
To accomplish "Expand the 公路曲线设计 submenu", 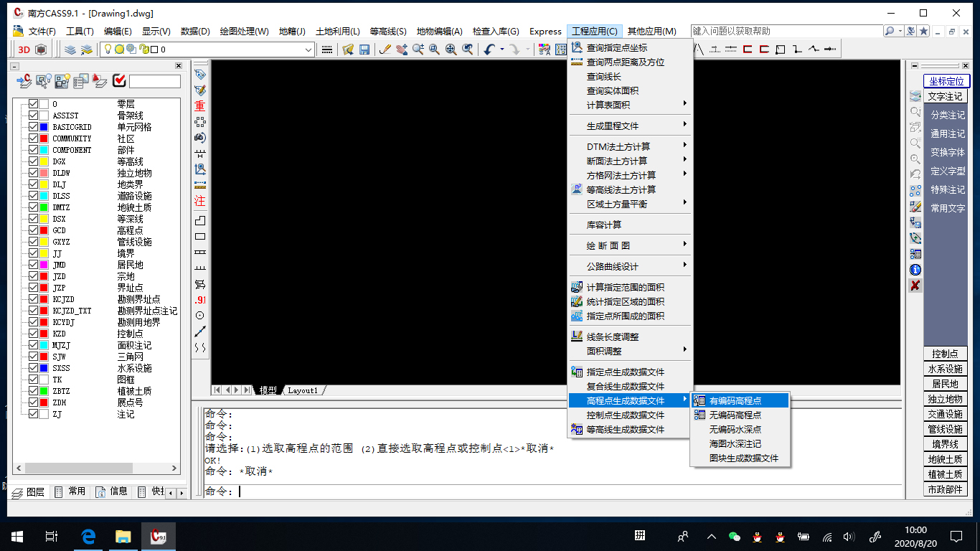I will click(x=630, y=266).
